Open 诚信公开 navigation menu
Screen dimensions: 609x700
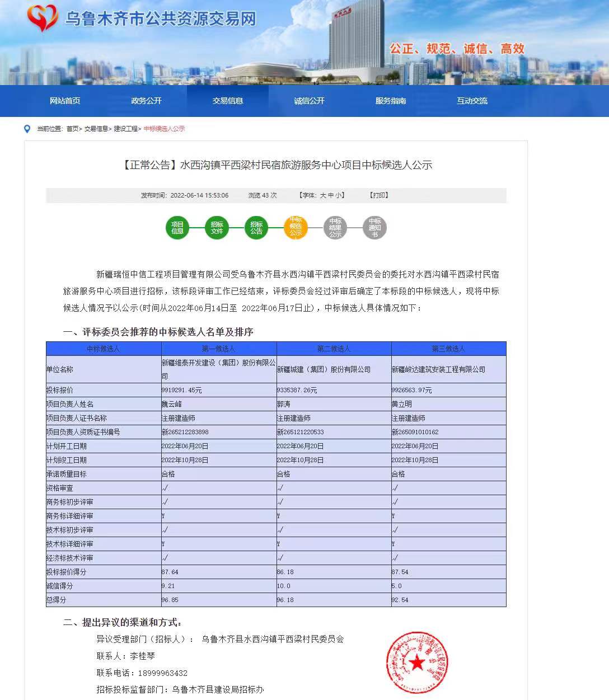(309, 101)
